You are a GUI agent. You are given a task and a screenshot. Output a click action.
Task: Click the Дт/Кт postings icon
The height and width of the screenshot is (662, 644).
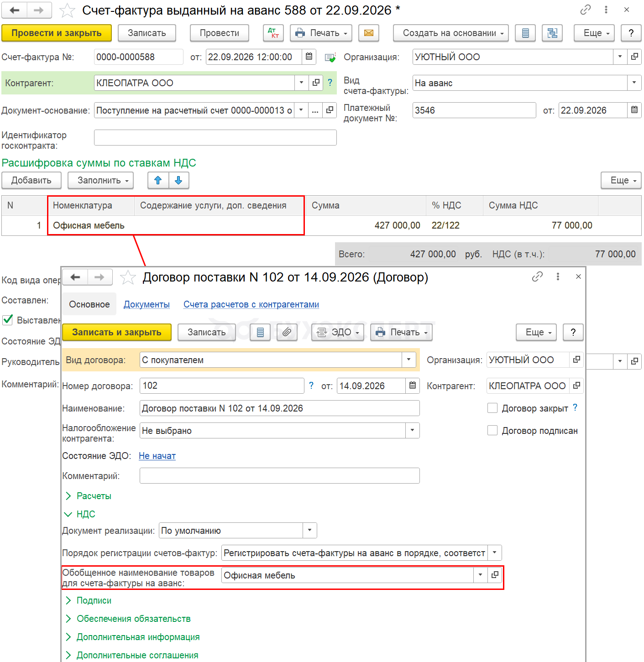point(273,33)
